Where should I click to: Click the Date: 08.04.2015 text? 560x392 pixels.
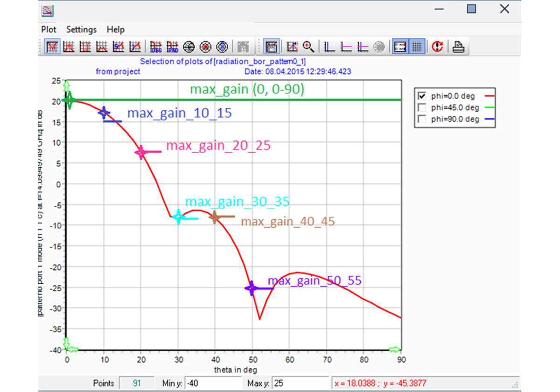click(298, 72)
